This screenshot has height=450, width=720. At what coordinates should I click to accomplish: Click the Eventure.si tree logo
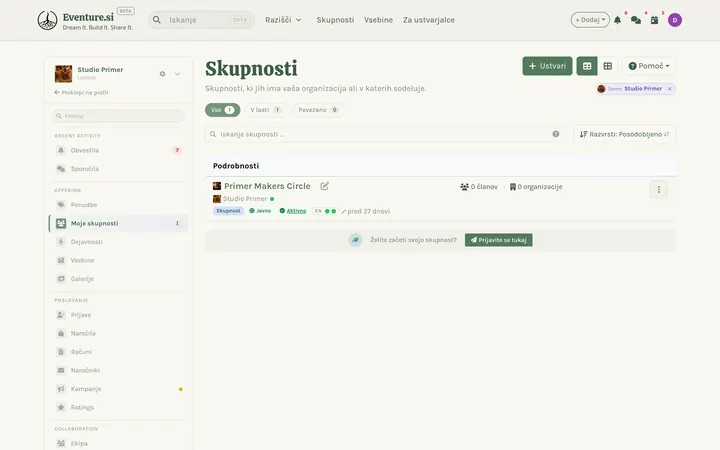pyautogui.click(x=47, y=20)
